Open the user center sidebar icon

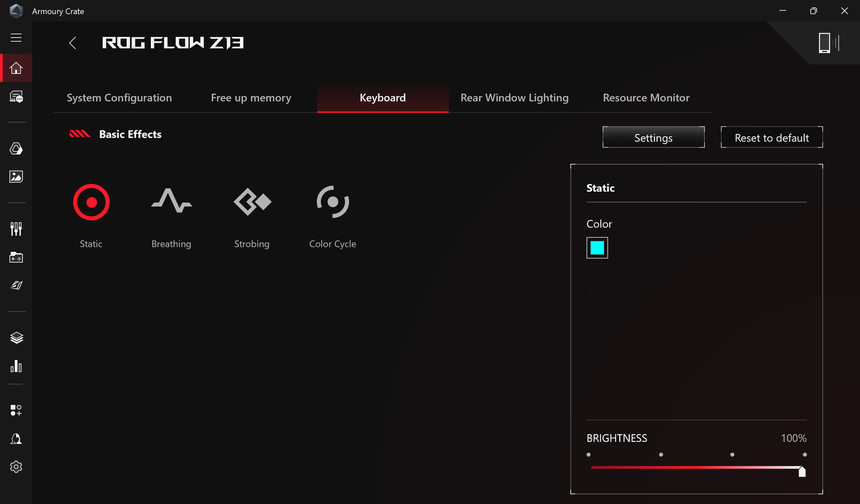[16, 439]
